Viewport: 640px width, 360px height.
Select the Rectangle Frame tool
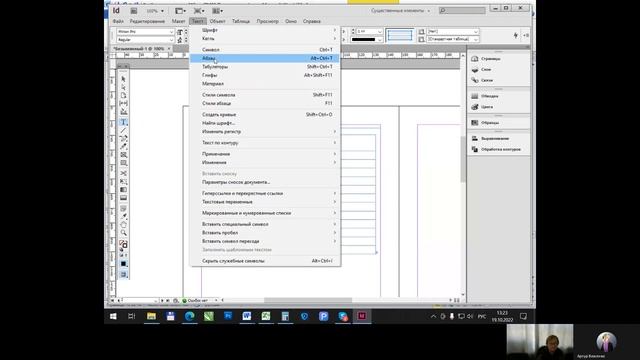(x=123, y=155)
